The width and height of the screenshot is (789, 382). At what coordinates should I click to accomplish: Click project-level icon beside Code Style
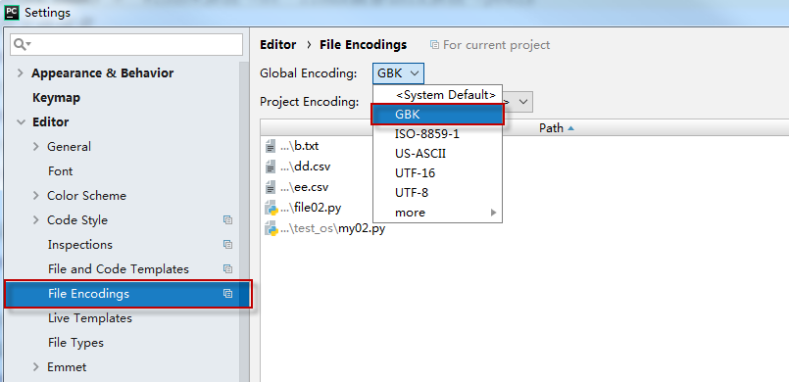pos(228,220)
